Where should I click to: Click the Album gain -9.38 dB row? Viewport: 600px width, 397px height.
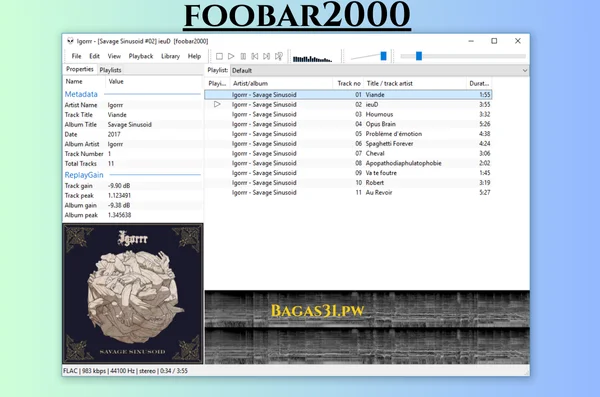pos(133,205)
